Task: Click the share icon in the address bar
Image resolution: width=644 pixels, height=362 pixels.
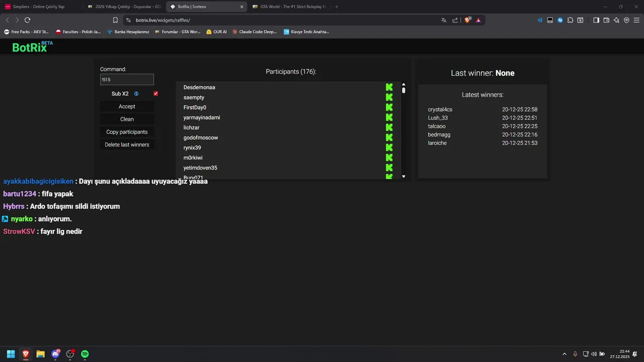Action: tap(455, 20)
